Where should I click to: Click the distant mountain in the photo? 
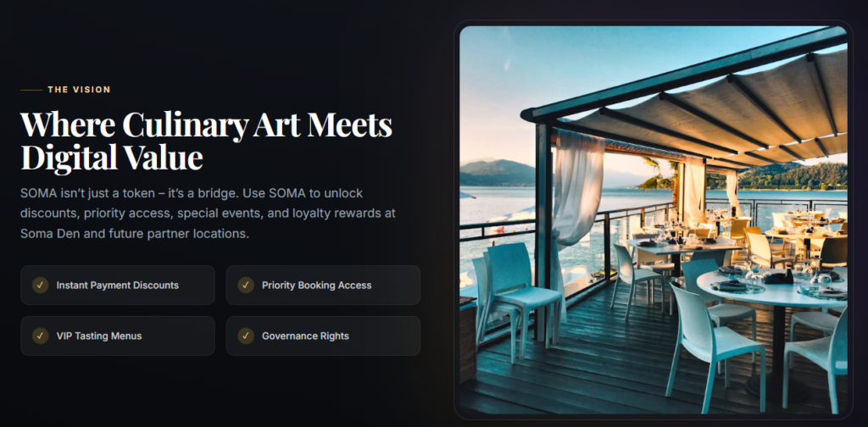pyautogui.click(x=497, y=173)
